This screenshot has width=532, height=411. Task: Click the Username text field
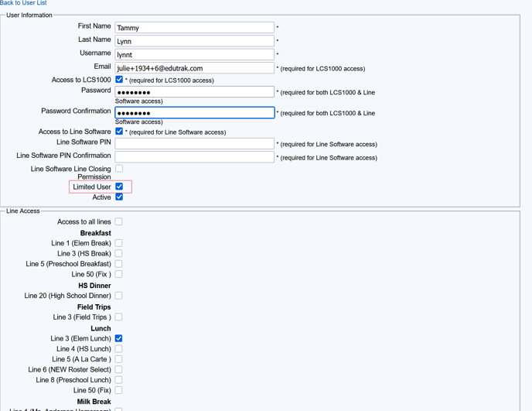pos(194,55)
